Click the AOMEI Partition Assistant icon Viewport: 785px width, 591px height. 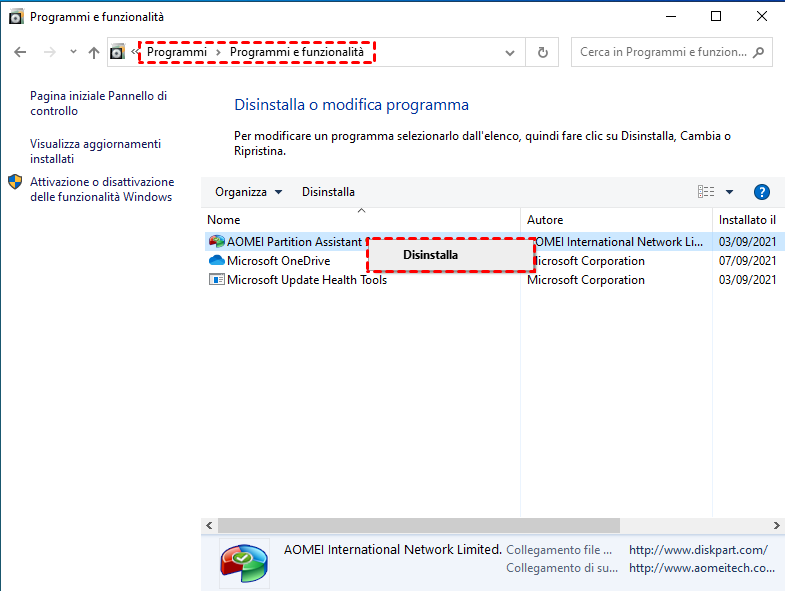coord(216,241)
